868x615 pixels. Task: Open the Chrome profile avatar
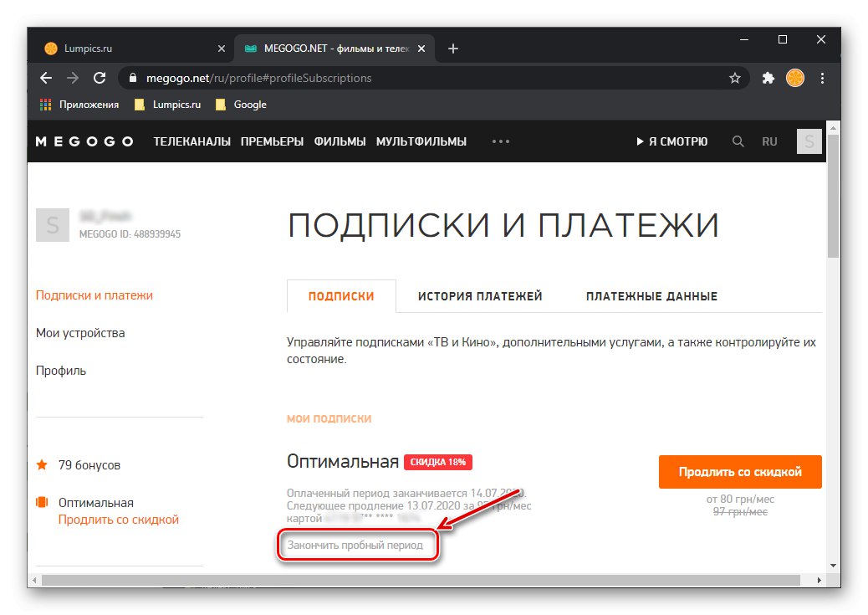795,78
